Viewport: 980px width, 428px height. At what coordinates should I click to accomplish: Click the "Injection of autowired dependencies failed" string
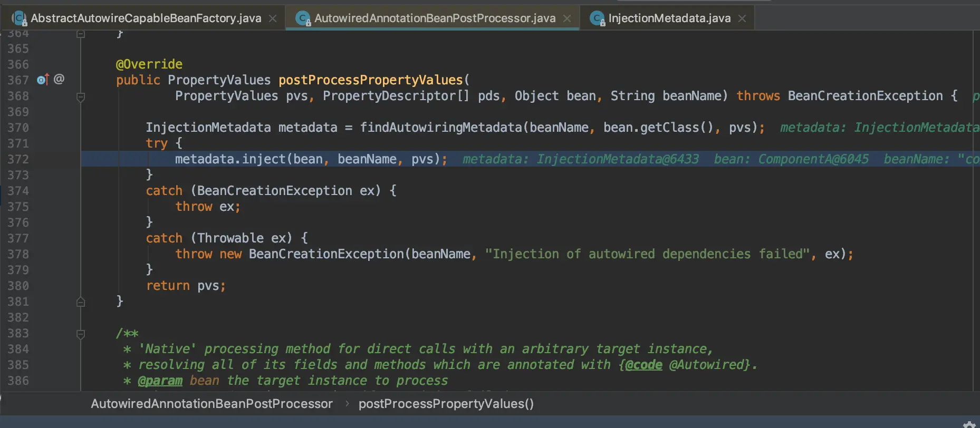coord(647,254)
